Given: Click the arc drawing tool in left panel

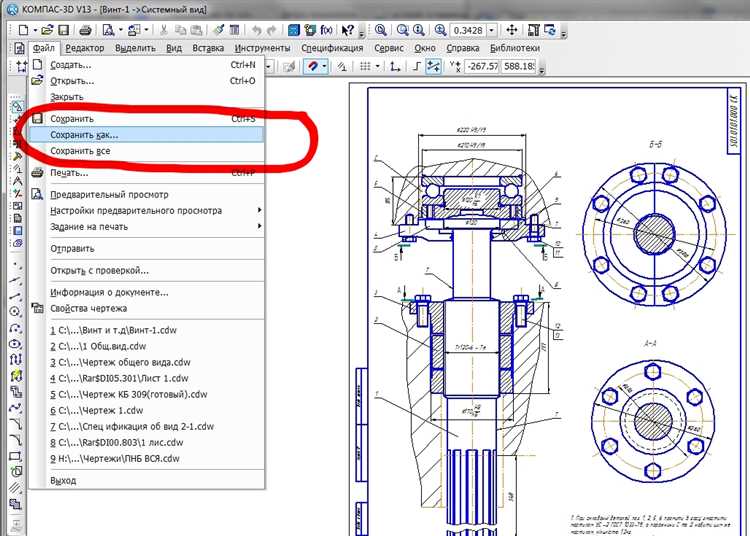Looking at the screenshot, I should click(x=15, y=328).
